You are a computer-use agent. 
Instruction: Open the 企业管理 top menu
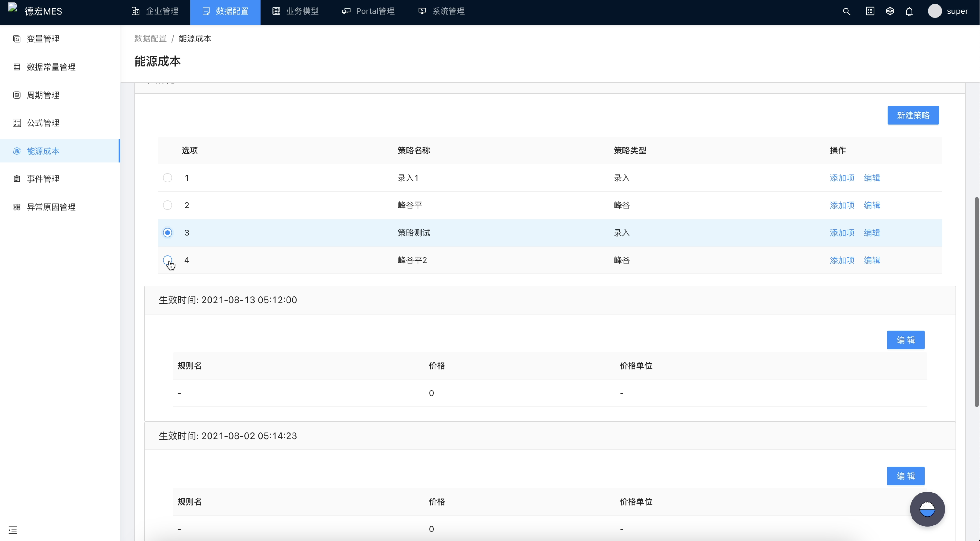[x=155, y=12]
